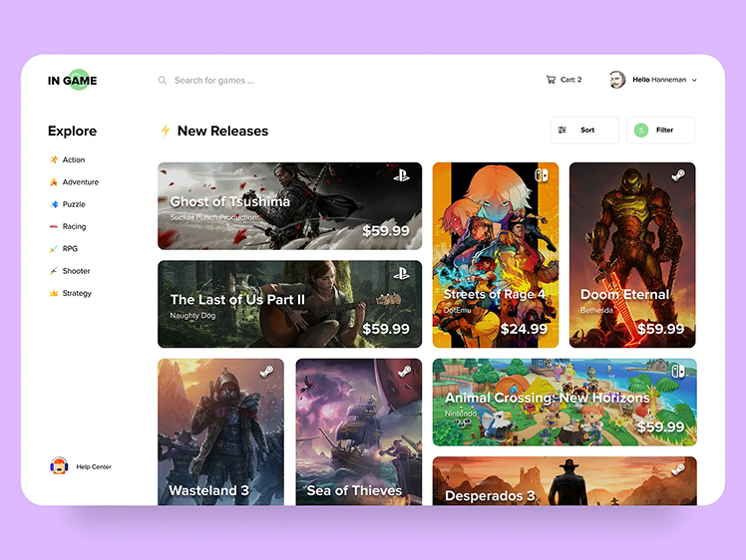Viewport: 746px width, 560px height.
Task: Expand the Hello Hanneman user dropdown
Action: pyautogui.click(x=694, y=81)
